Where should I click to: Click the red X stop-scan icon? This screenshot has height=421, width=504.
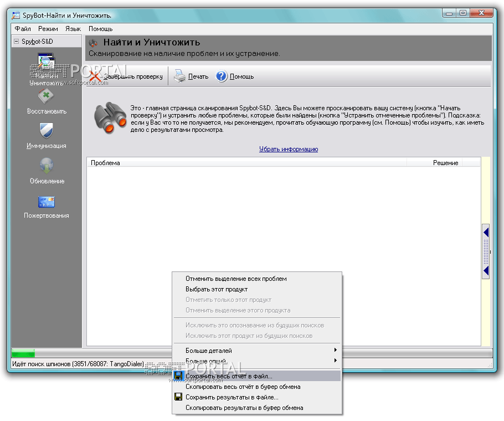[95, 76]
